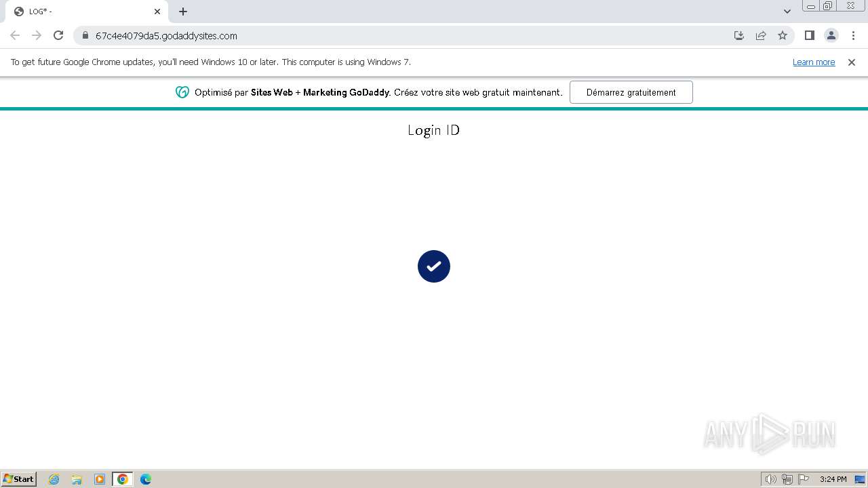
Task: Toggle the browser side panel
Action: pyautogui.click(x=809, y=35)
